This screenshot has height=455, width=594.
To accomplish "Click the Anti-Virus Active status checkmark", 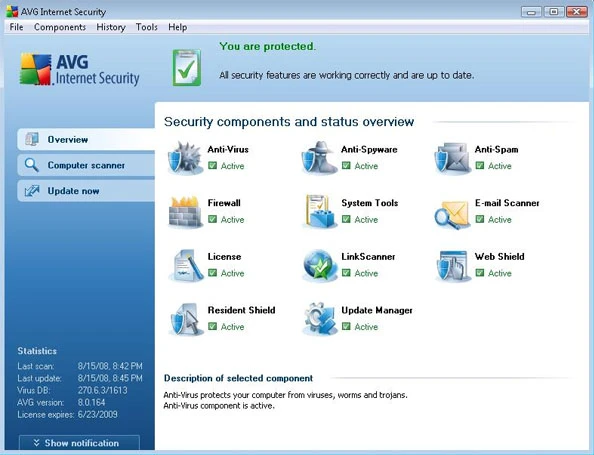I will pyautogui.click(x=213, y=166).
